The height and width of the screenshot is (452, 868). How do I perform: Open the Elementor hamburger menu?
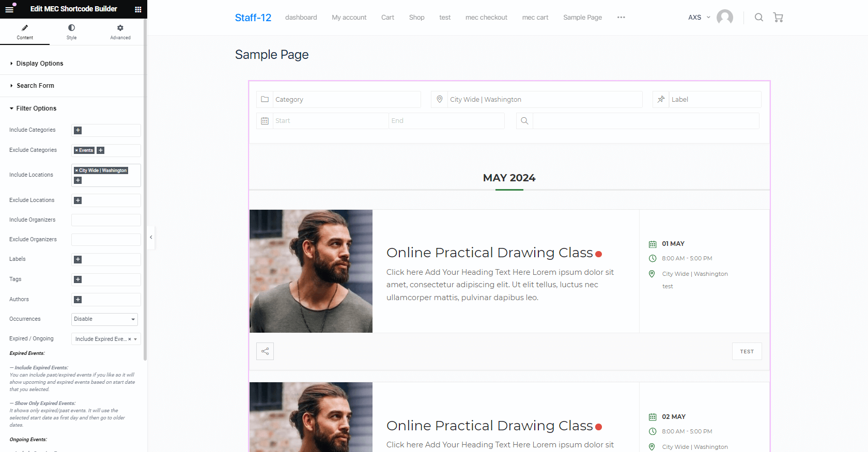[9, 9]
